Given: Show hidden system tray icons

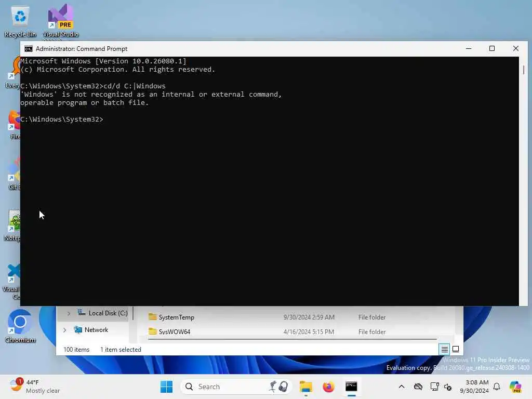Looking at the screenshot, I should pos(402,387).
